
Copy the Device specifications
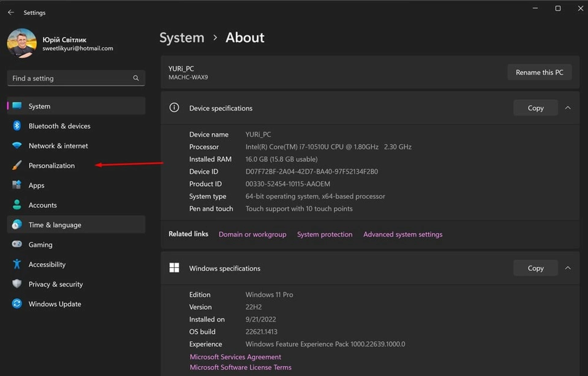click(x=535, y=108)
